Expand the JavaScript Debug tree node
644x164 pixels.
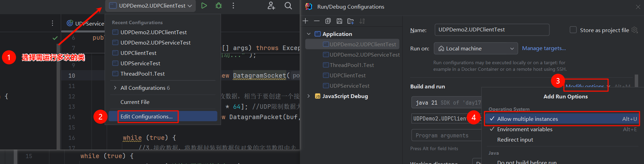coord(309,96)
